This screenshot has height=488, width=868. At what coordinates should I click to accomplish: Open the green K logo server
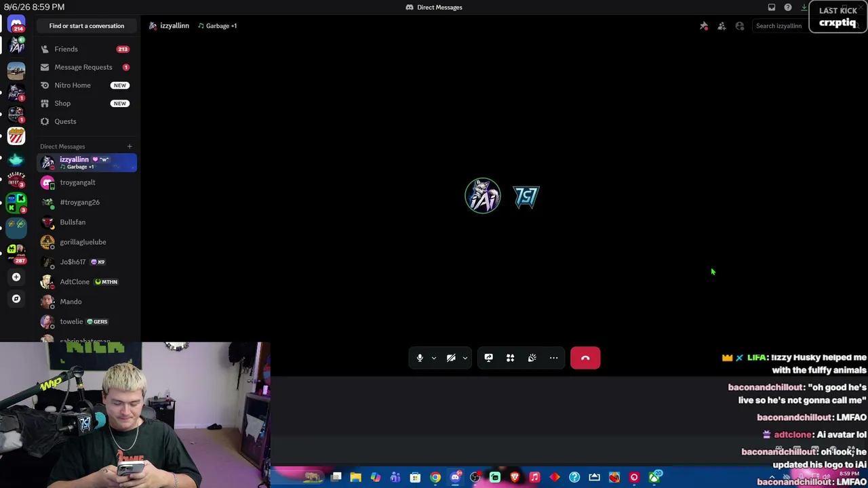coord(16,203)
